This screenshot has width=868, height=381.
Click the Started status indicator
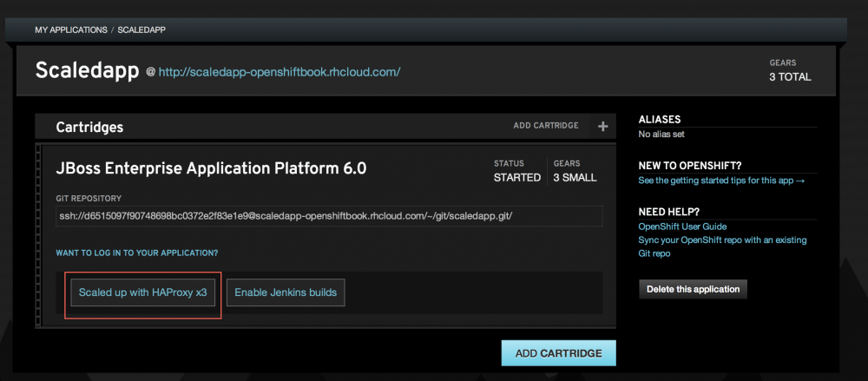(x=516, y=177)
